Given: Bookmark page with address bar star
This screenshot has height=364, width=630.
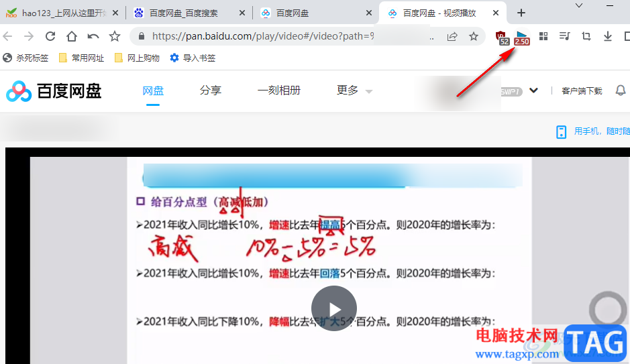Looking at the screenshot, I should [x=474, y=36].
